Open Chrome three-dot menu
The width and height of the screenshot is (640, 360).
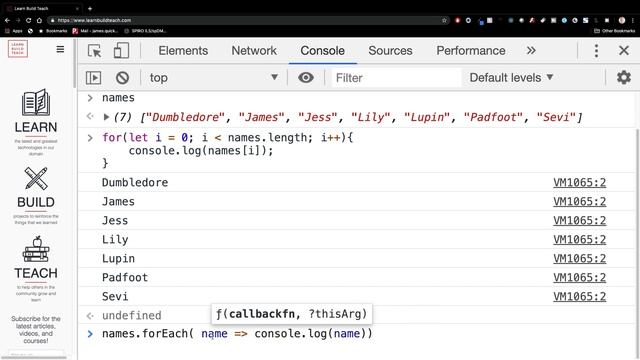click(x=633, y=20)
